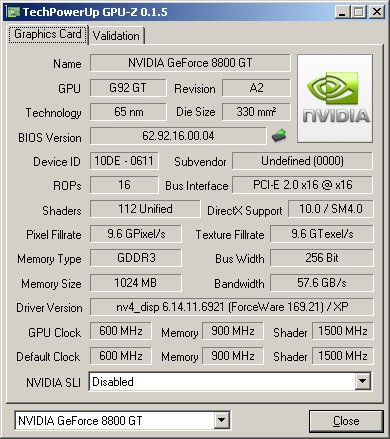Click the Die Size field 330 mm²

point(256,112)
